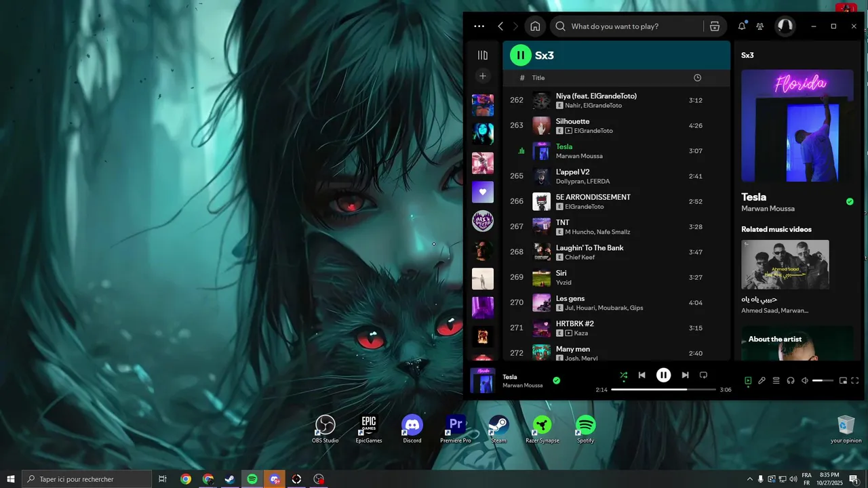The width and height of the screenshot is (868, 488).
Task: Sort by the duration clock column icon
Action: pos(697,78)
